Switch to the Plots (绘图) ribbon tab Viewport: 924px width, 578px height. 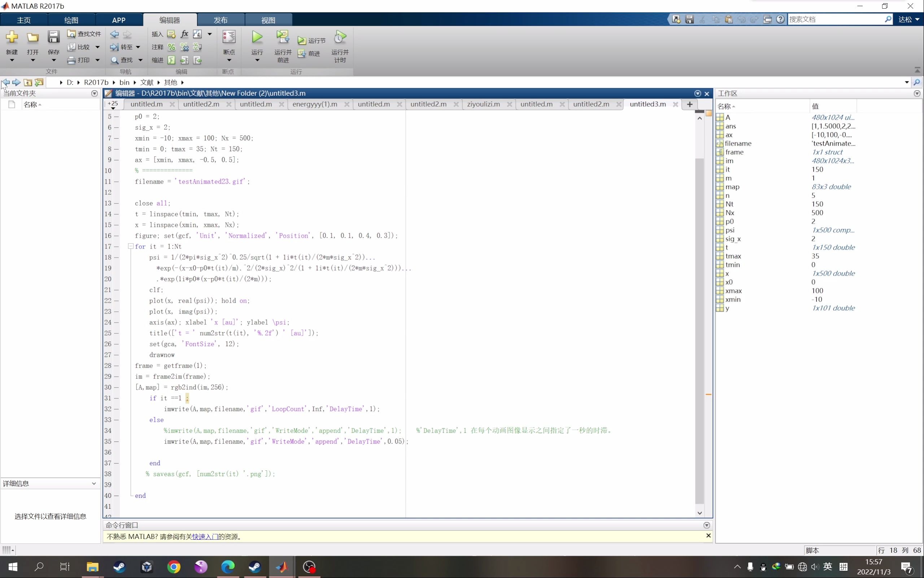[71, 20]
